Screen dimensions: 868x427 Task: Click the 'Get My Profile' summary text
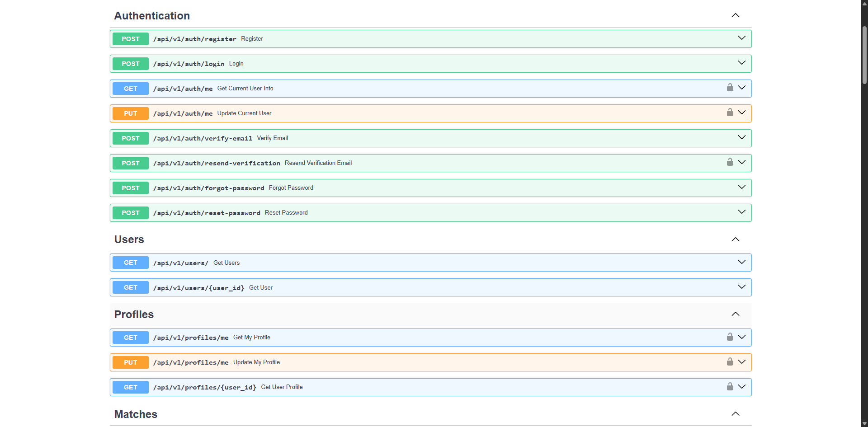(252, 338)
